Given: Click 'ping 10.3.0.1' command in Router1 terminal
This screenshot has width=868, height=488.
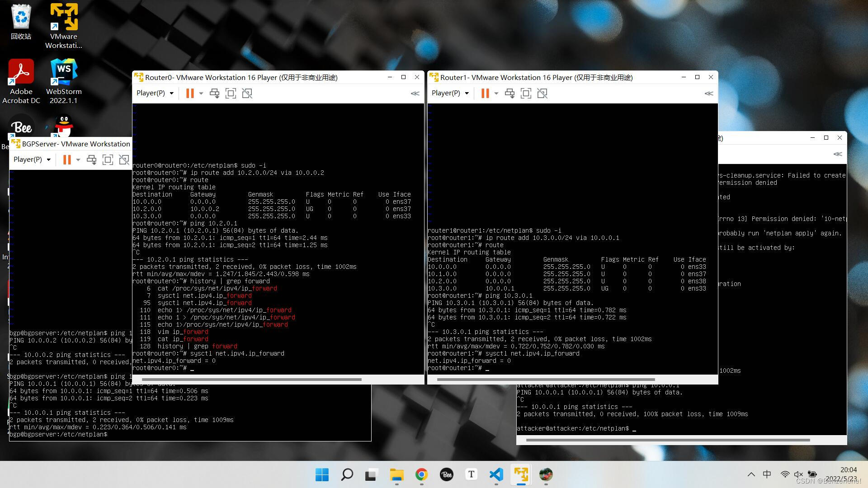Looking at the screenshot, I should [x=509, y=296].
